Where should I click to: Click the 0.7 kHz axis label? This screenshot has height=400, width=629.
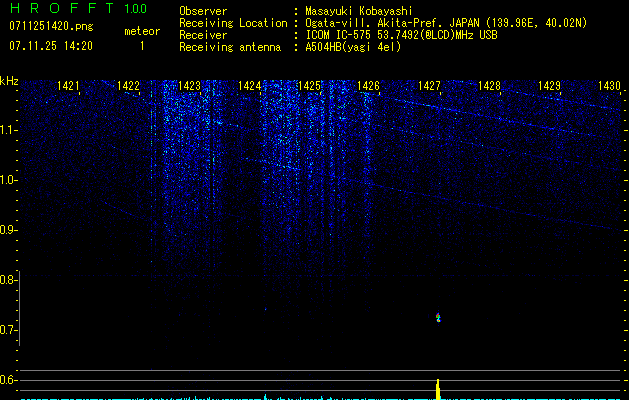8,330
